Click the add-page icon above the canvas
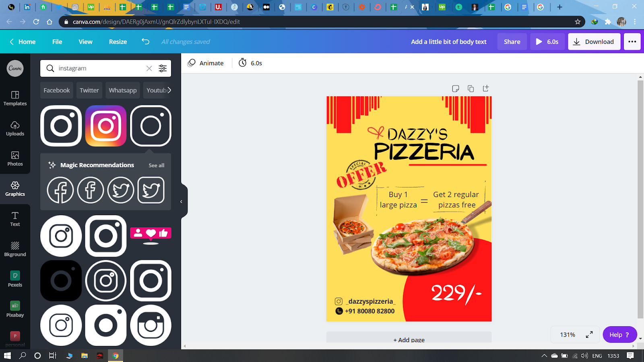644x362 pixels. point(486,88)
